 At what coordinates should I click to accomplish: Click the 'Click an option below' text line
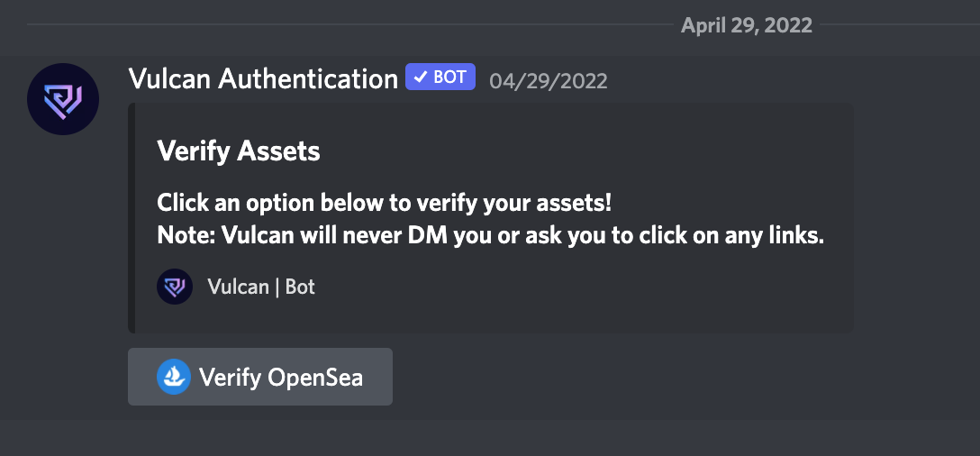[x=384, y=203]
